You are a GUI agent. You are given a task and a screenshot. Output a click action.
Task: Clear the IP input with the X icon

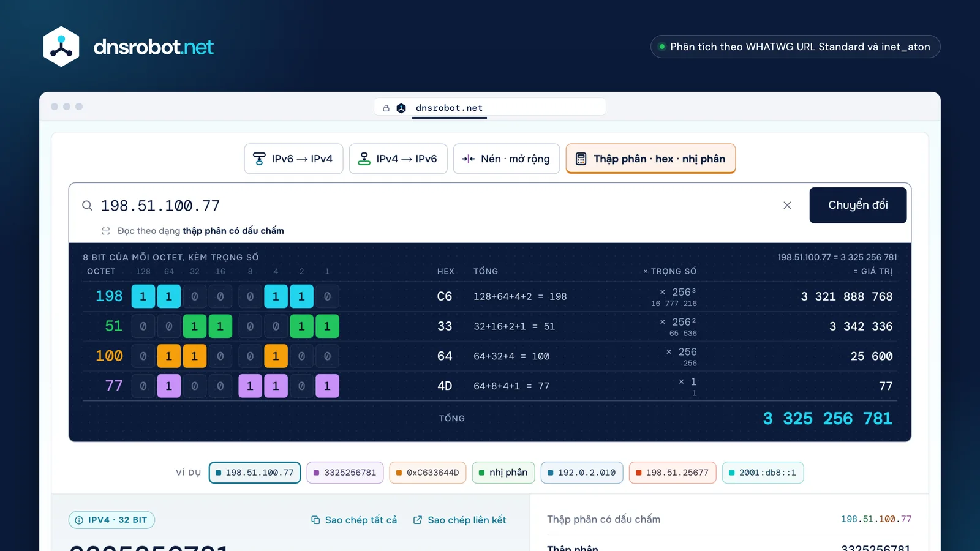point(787,206)
